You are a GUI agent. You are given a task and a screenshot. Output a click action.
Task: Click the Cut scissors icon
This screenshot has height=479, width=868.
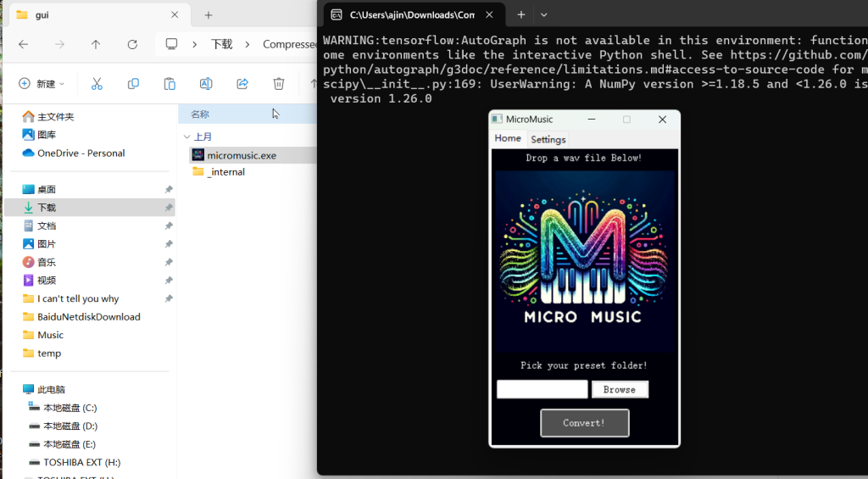[x=97, y=84]
